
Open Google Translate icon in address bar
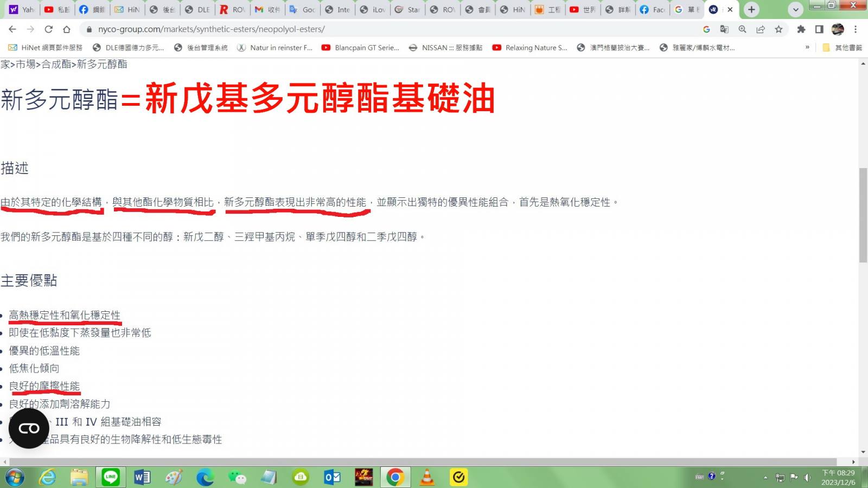tap(724, 29)
